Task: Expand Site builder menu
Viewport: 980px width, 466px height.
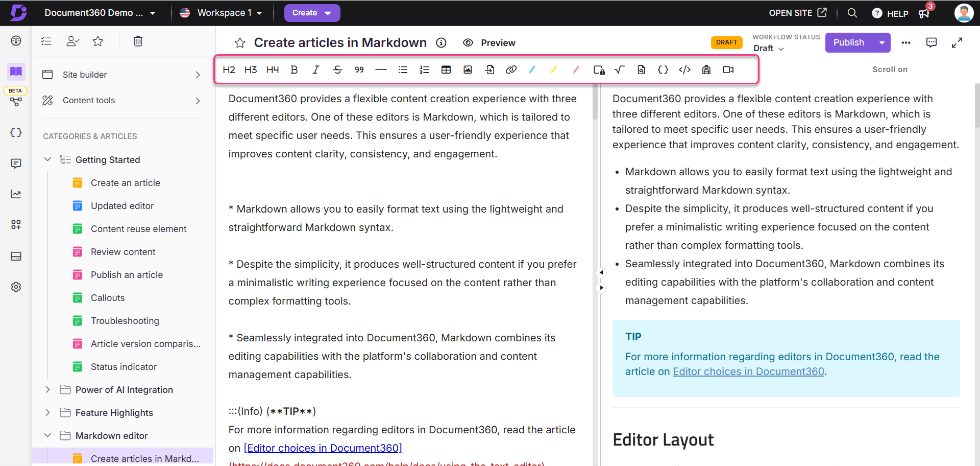Action: point(121,75)
